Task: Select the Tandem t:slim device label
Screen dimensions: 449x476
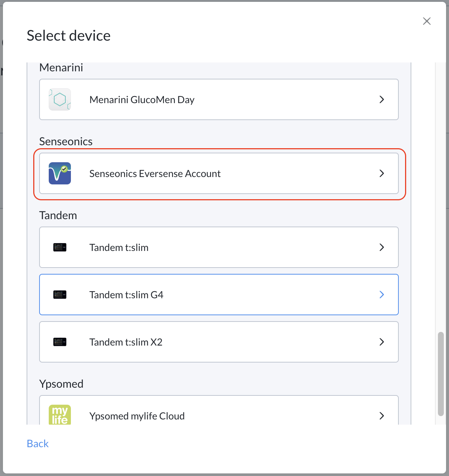Action: 119,247
